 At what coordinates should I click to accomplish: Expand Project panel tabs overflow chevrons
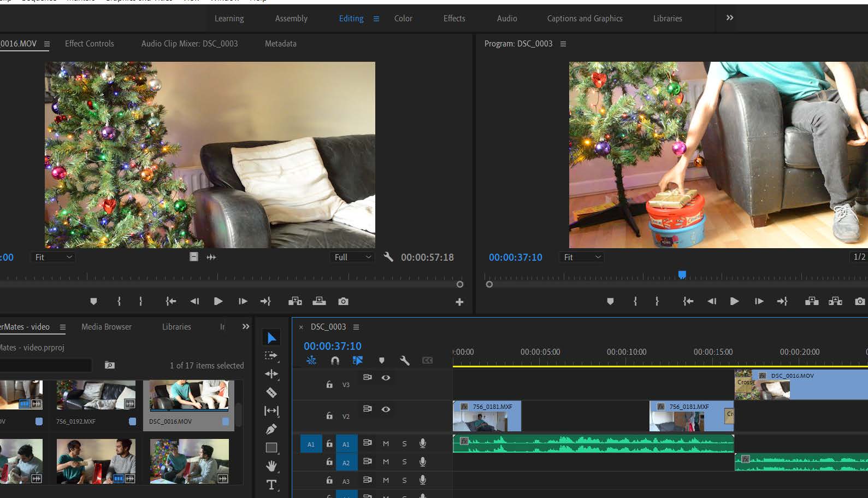click(x=246, y=326)
